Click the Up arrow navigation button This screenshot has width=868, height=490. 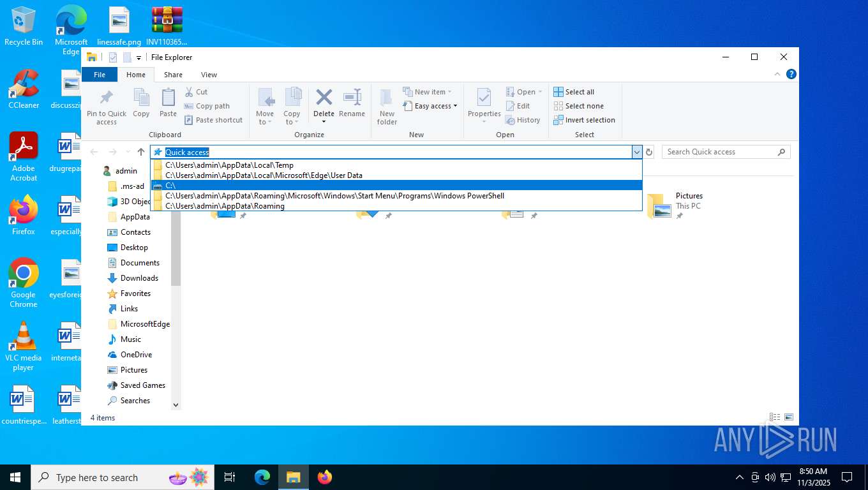point(141,152)
